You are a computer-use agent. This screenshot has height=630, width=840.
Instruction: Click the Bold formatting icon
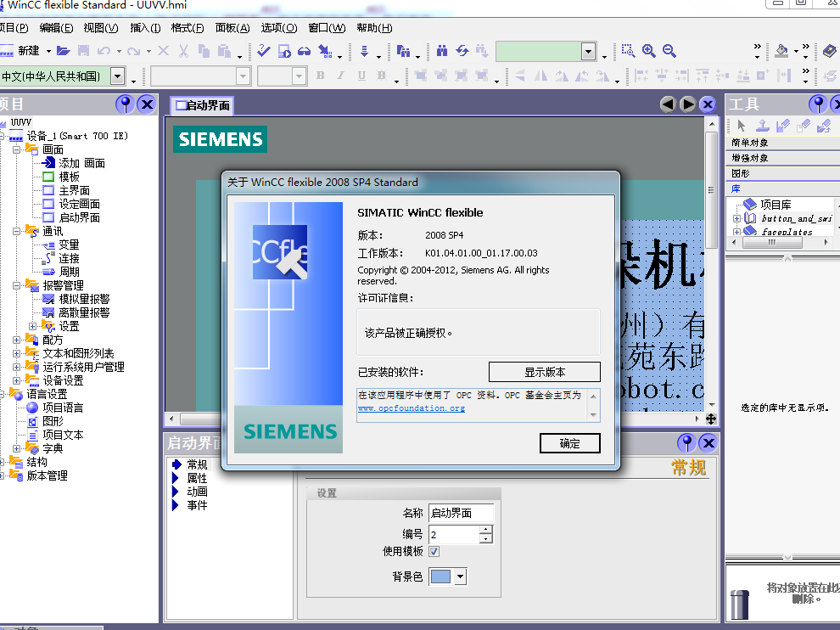[321, 76]
